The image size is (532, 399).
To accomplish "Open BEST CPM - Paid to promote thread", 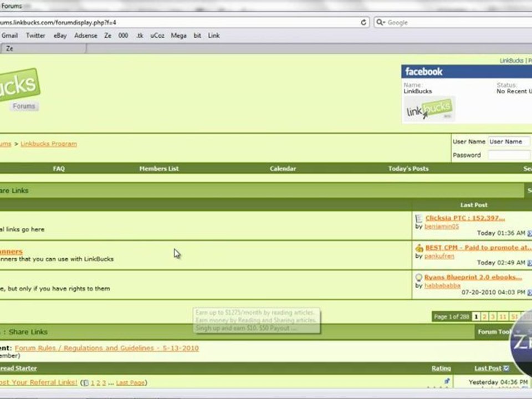I will tap(478, 248).
